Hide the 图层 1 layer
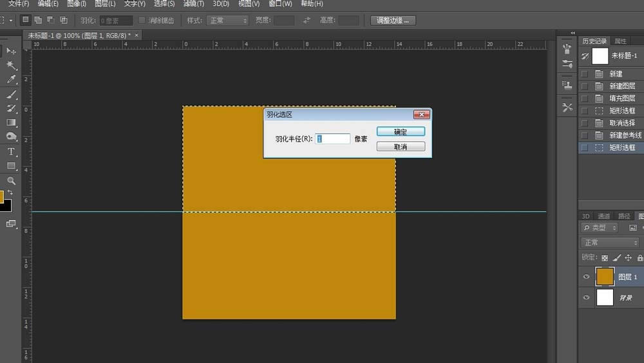Viewport: 644px width, 363px height. point(586,277)
